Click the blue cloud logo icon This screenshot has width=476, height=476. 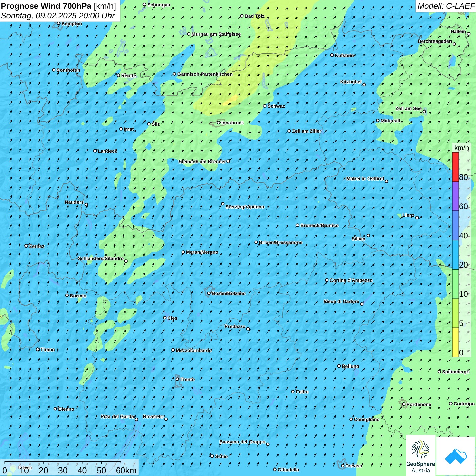(456, 456)
